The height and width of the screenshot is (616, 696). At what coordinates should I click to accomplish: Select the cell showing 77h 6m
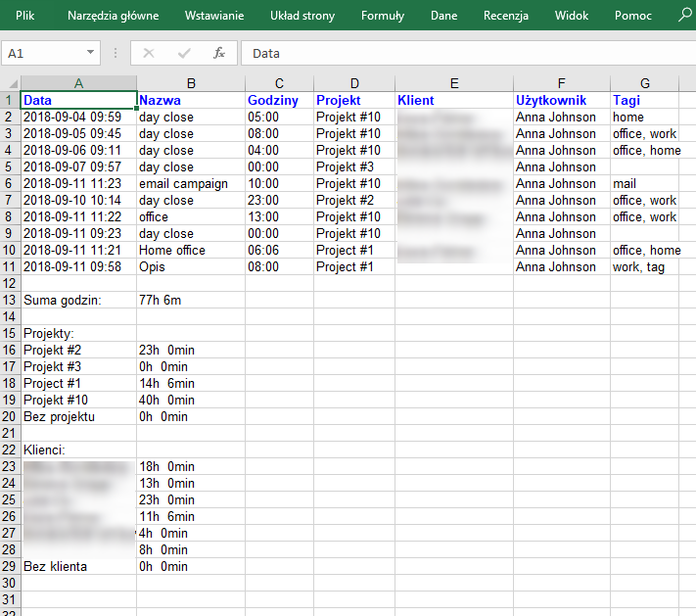190,300
